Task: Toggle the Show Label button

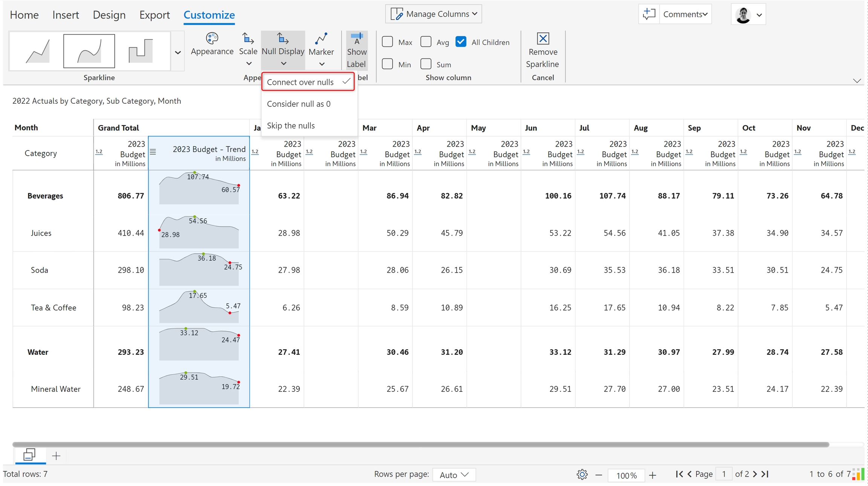Action: (356, 50)
